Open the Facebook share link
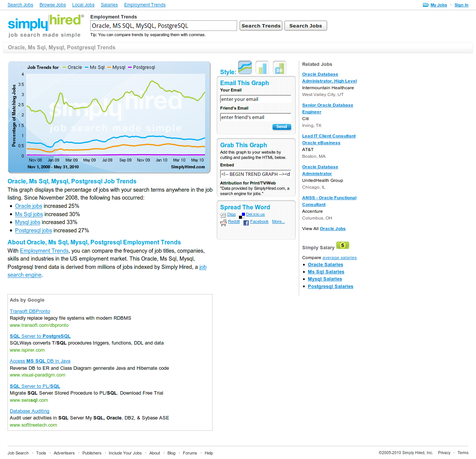The height and width of the screenshot is (459, 476). coord(259,222)
